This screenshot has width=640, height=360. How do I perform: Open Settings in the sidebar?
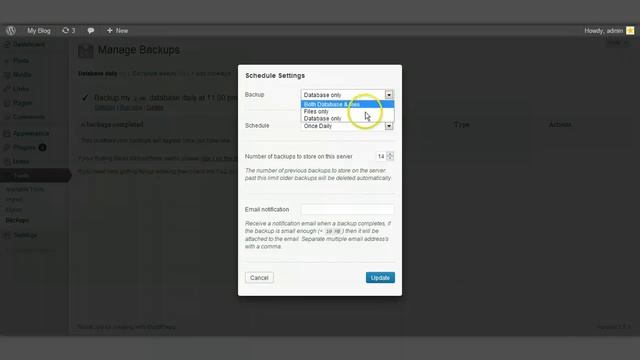(x=25, y=236)
